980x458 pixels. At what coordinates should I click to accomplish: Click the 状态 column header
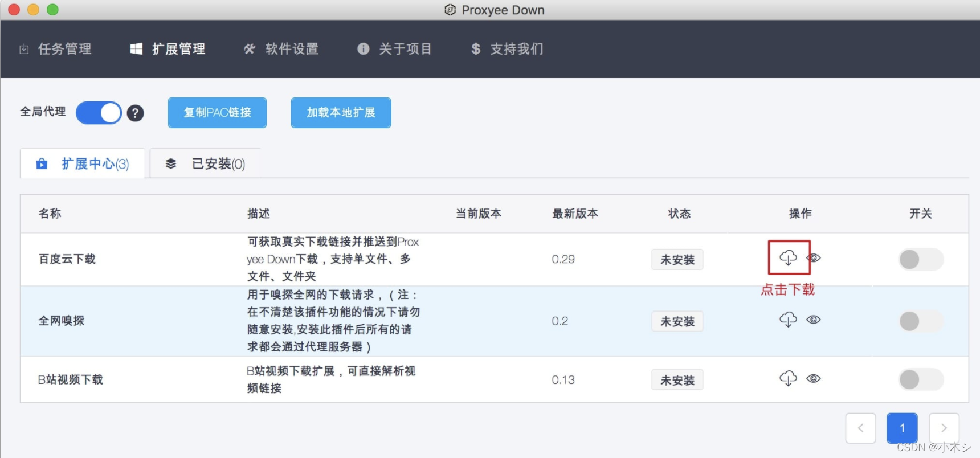coord(679,214)
